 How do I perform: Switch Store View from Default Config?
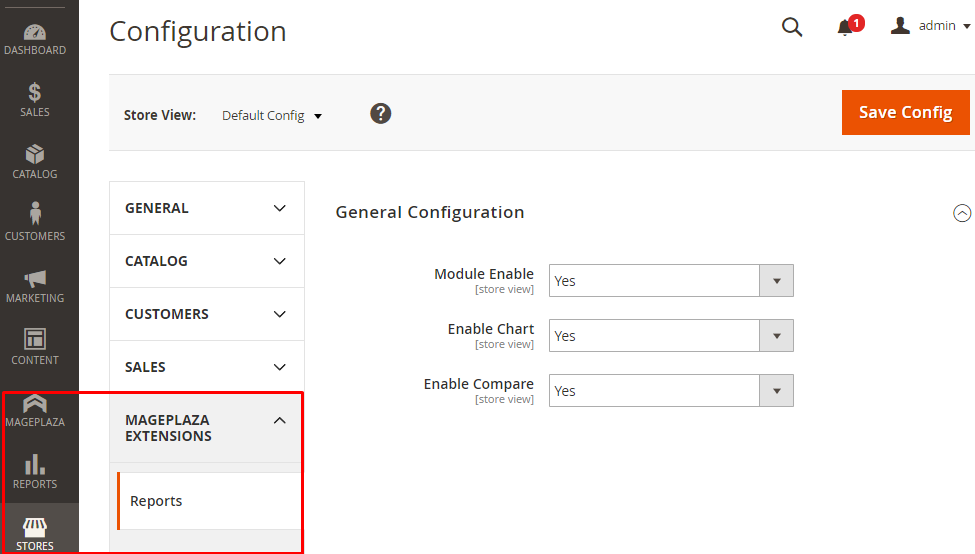click(272, 116)
